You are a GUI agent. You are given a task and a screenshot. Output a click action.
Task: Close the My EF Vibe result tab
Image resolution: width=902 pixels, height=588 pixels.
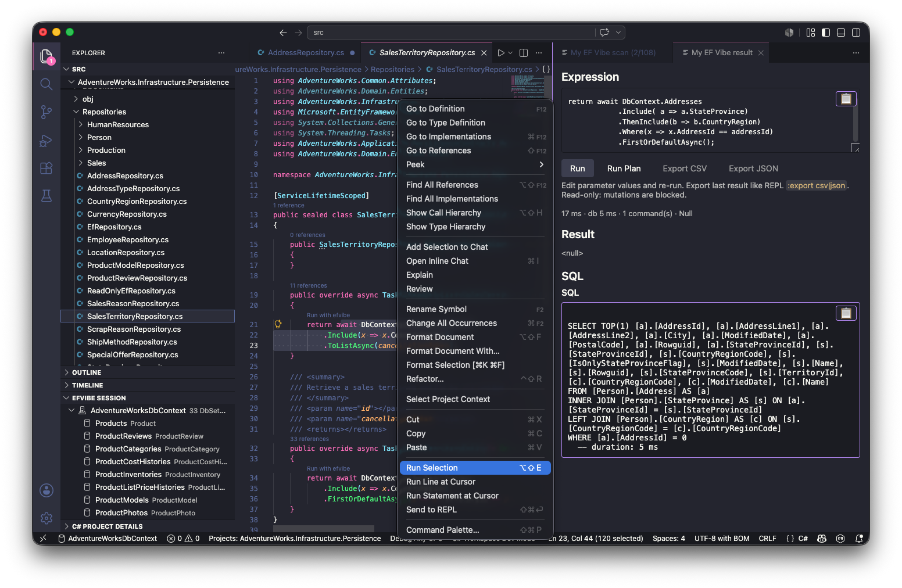click(x=760, y=53)
